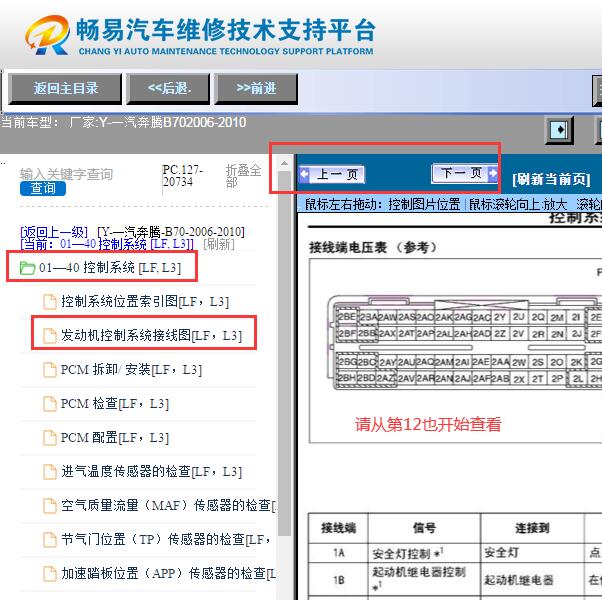Image resolution: width=602 pixels, height=600 pixels.
Task: Click 折叠全部 to collapse all
Action: click(x=243, y=176)
